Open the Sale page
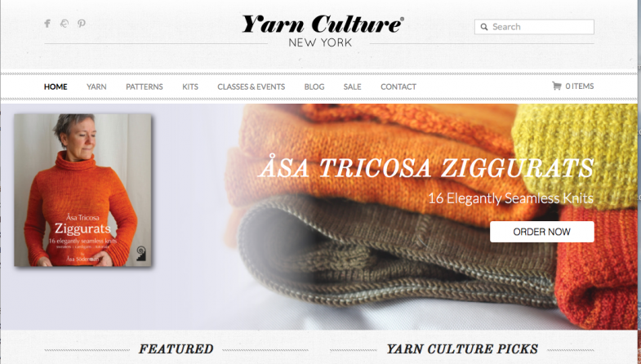 click(x=353, y=87)
